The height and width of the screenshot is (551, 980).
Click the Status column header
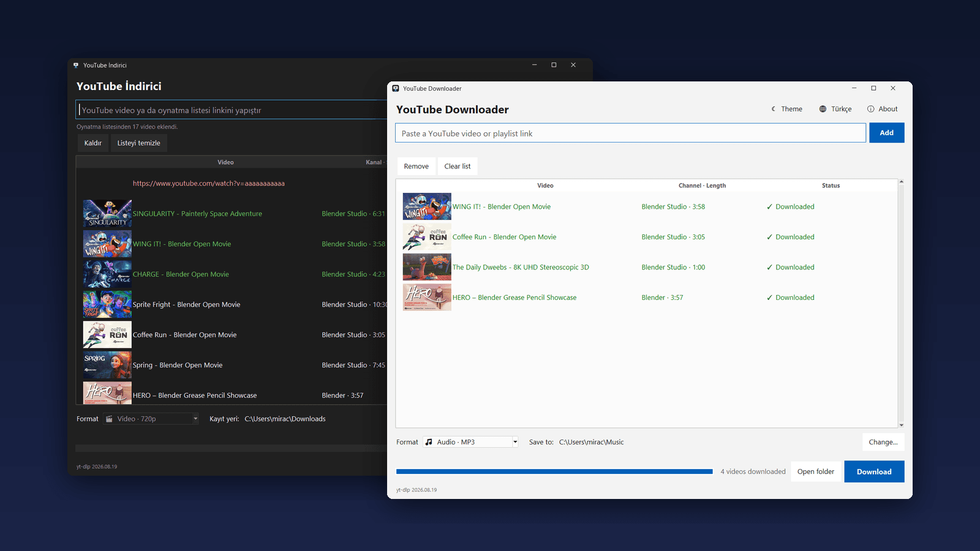pos(831,186)
